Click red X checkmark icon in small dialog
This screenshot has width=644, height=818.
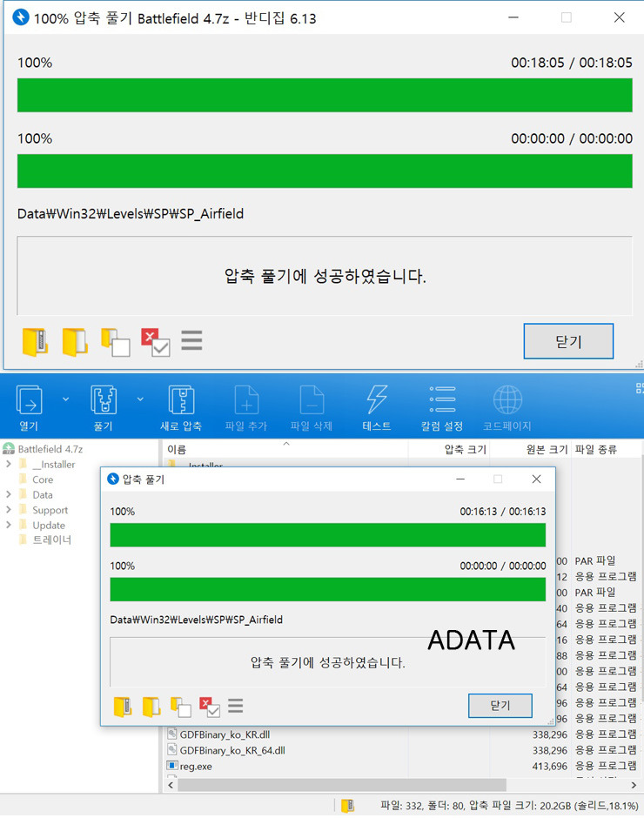click(209, 707)
